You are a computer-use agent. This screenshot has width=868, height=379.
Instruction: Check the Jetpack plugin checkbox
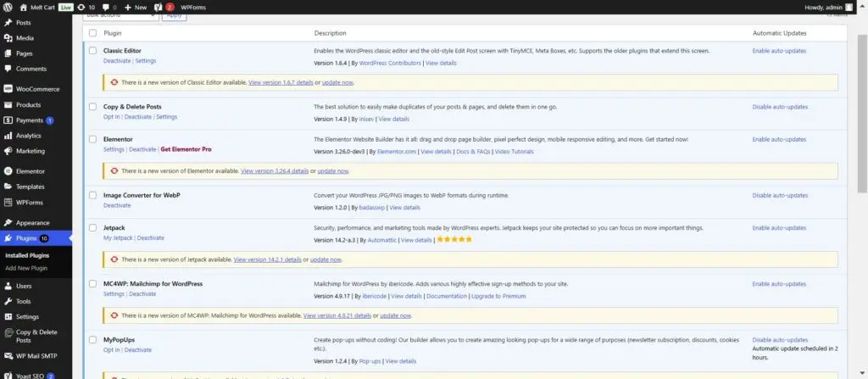coord(93,228)
